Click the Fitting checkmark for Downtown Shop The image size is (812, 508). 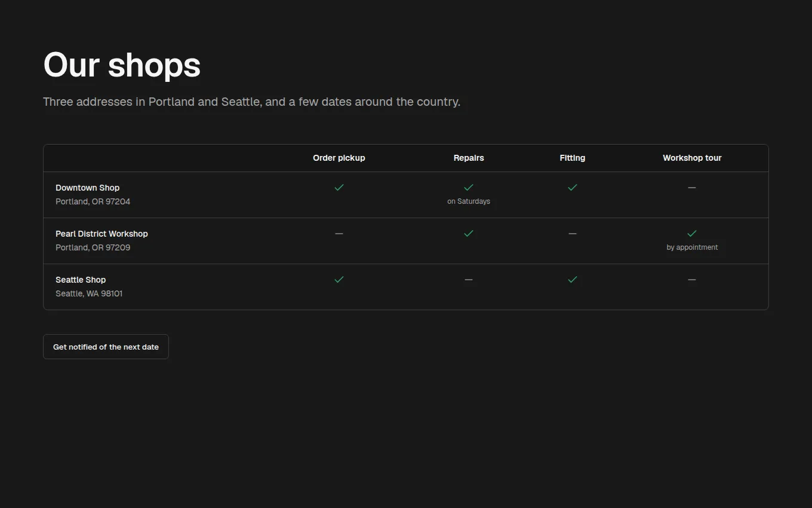pos(573,188)
